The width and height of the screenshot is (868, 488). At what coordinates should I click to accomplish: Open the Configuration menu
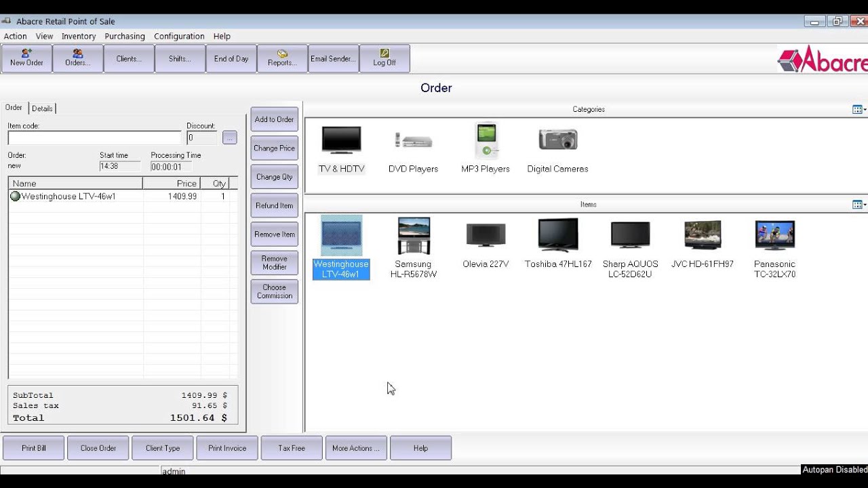(179, 36)
